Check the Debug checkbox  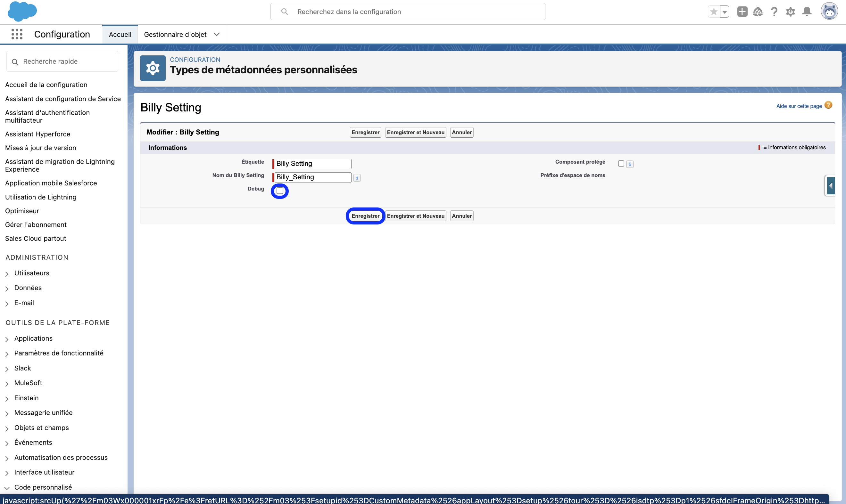(280, 191)
